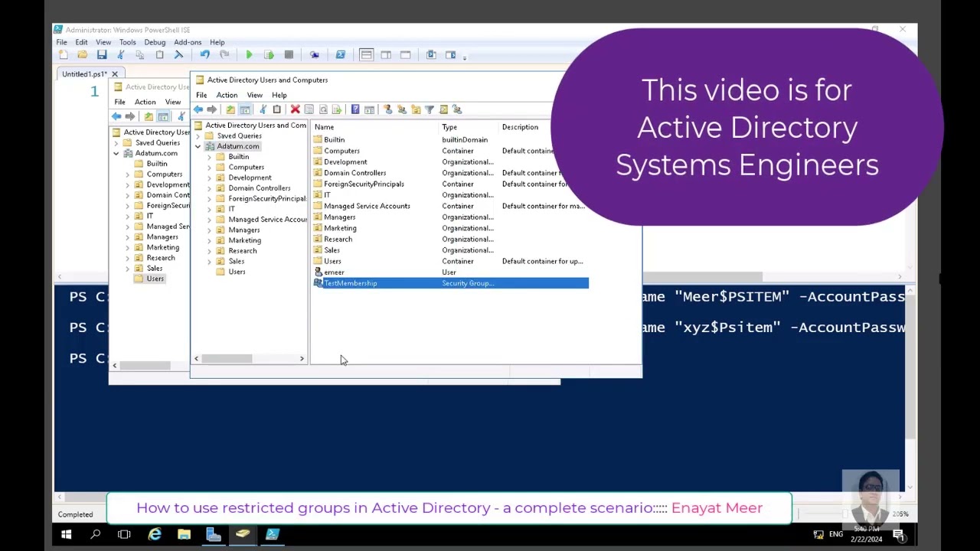Open Internet Explorer from the taskbar

155,534
